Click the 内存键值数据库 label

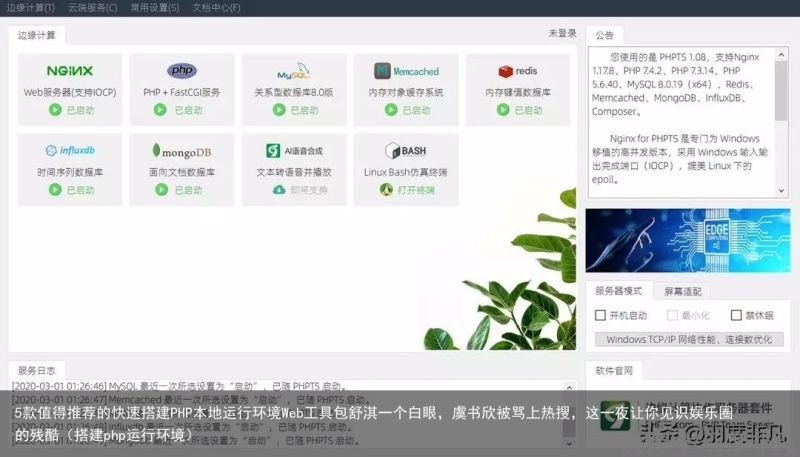tap(518, 92)
